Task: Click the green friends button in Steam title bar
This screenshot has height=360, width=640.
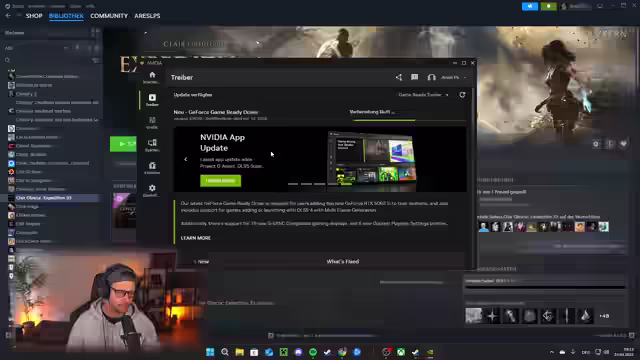Action: tap(549, 6)
